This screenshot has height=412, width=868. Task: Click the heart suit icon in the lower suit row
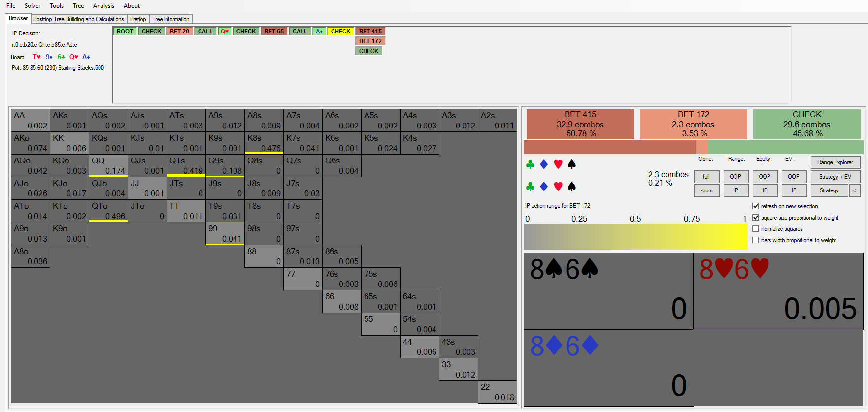pos(558,187)
